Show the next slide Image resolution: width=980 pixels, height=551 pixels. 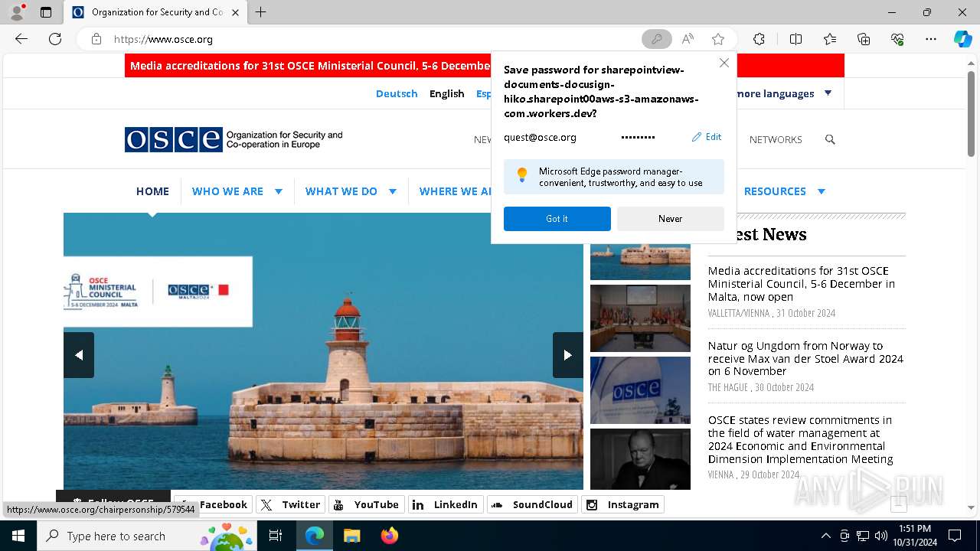pyautogui.click(x=567, y=355)
